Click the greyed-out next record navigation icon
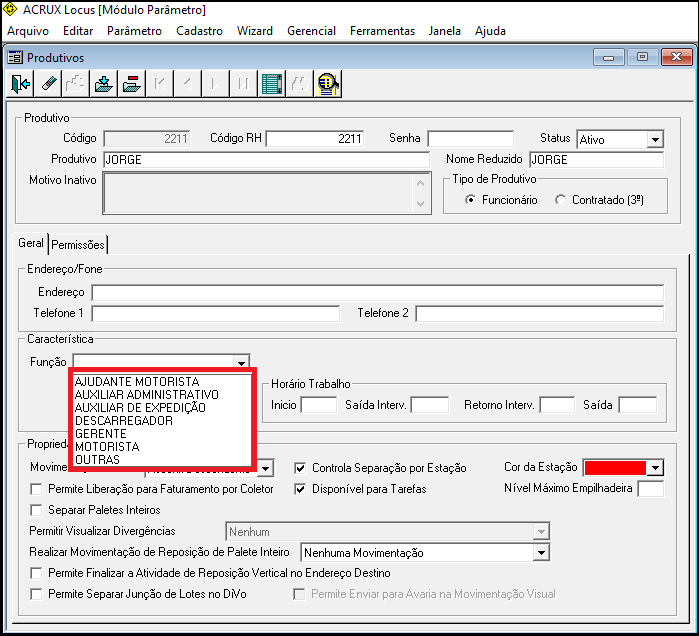699x636 pixels. pos(215,83)
